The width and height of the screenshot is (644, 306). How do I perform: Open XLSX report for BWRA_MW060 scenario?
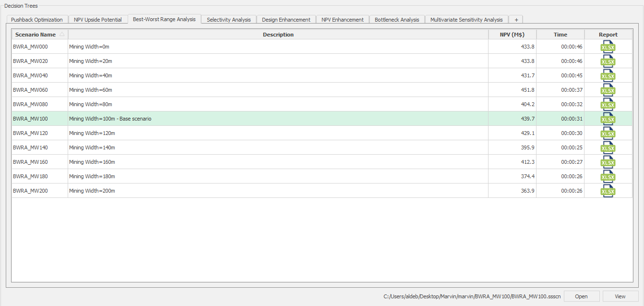coord(608,90)
